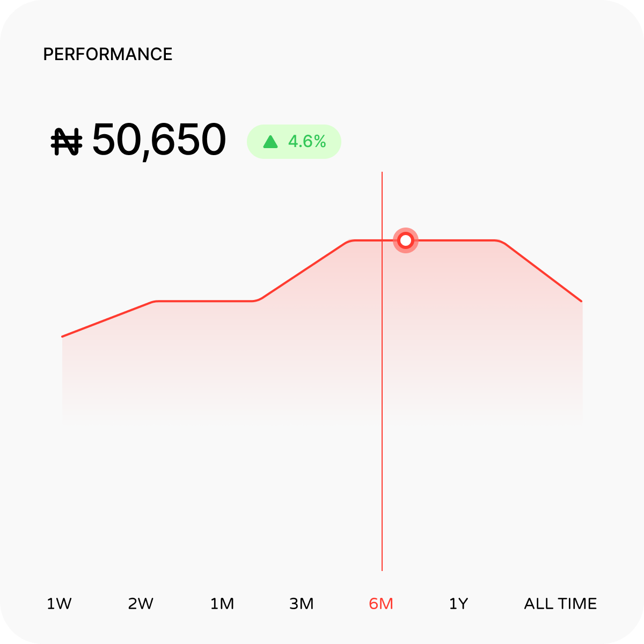The image size is (644, 644).
Task: Click the green up-triangle icon
Action: tap(270, 142)
